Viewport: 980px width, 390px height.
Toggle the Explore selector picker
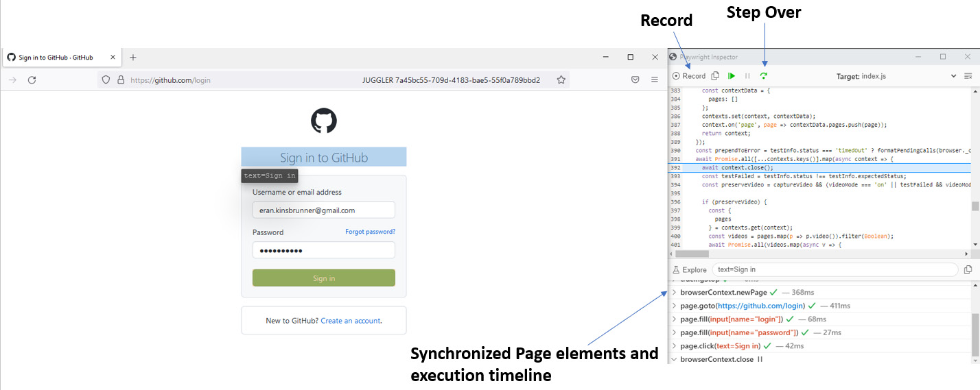point(690,270)
